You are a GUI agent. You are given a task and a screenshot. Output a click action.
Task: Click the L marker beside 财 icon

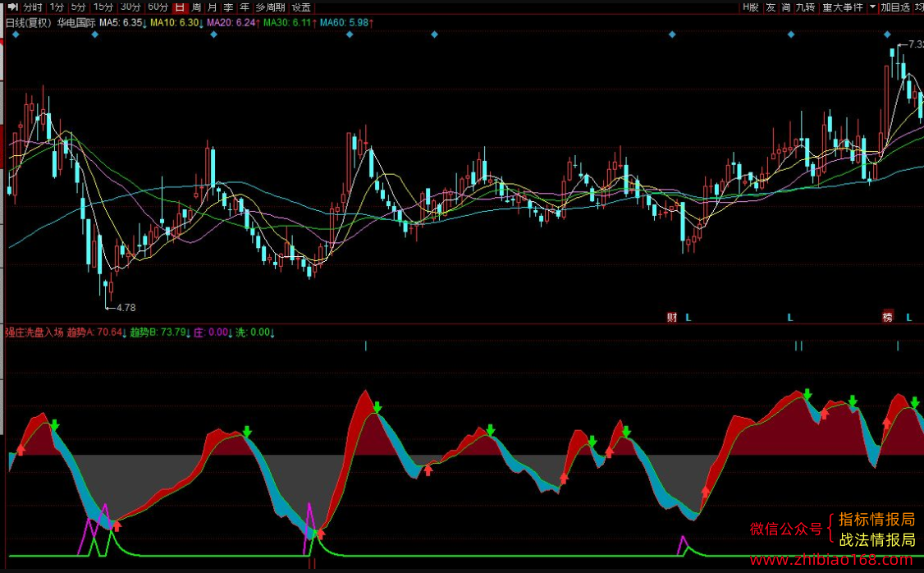688,317
